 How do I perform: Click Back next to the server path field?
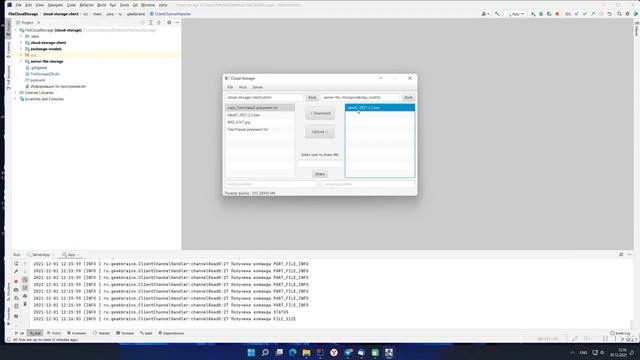[408, 98]
